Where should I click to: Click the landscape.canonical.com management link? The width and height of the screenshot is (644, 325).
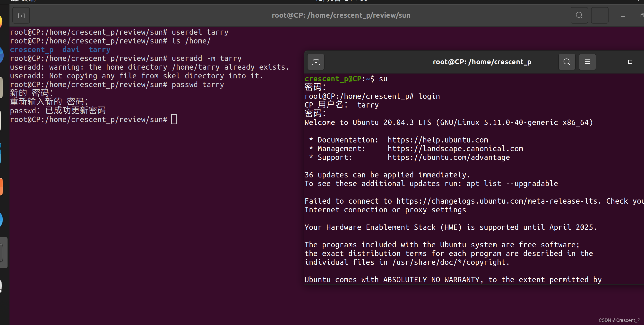pos(455,149)
